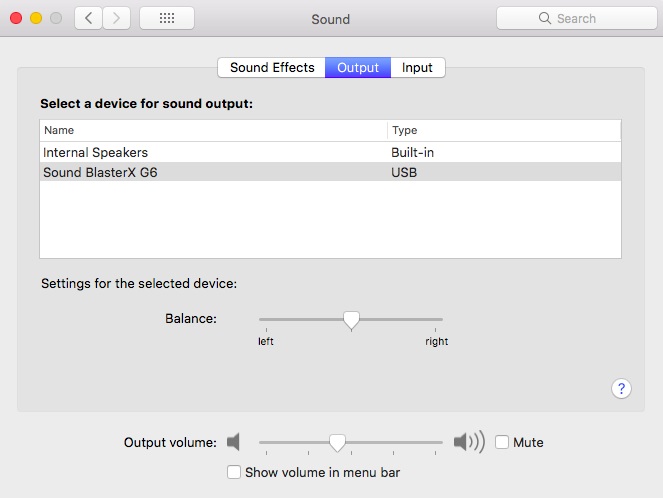Click the Balance slider knob
663x498 pixels.
point(351,319)
